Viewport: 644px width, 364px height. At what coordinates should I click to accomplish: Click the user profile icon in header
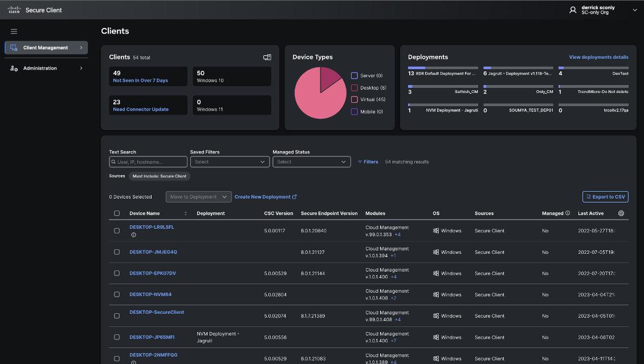(573, 10)
